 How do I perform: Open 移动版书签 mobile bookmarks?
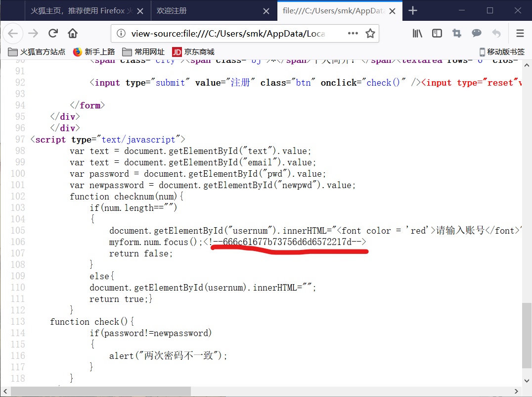pyautogui.click(x=502, y=52)
